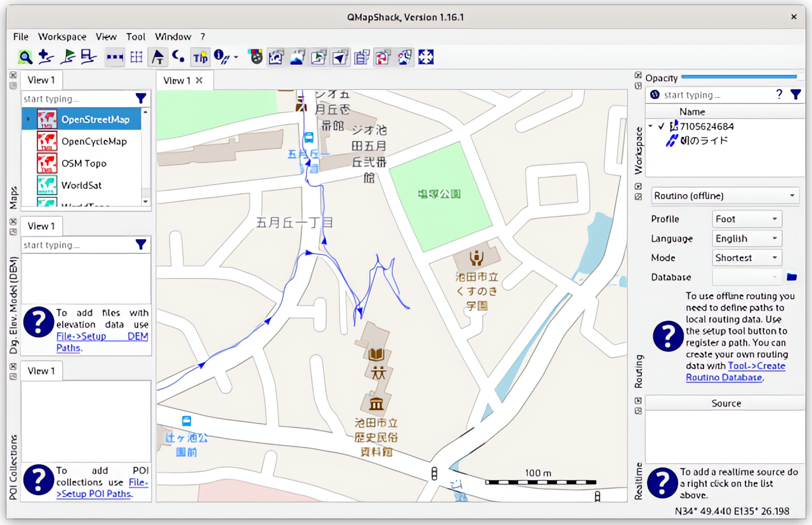The width and height of the screenshot is (812, 525).
Task: Expand the OpenStreetMap map entry arrow
Action: pos(28,119)
